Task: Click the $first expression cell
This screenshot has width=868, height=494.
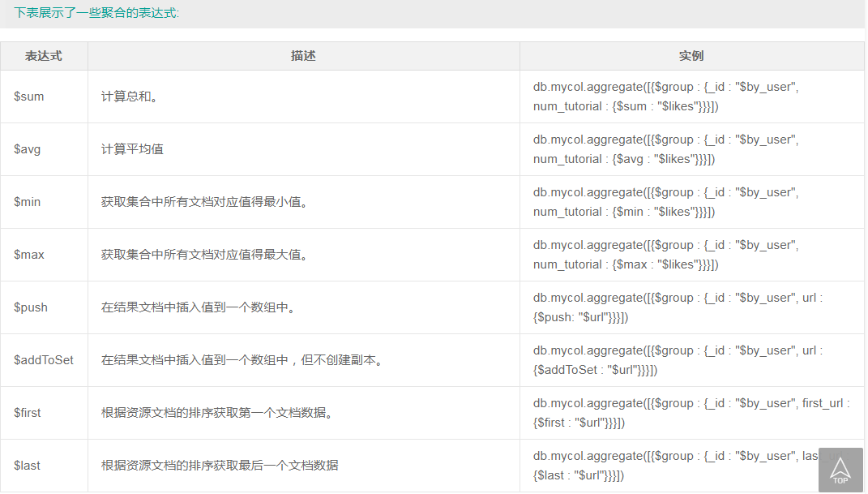Action: (x=44, y=413)
